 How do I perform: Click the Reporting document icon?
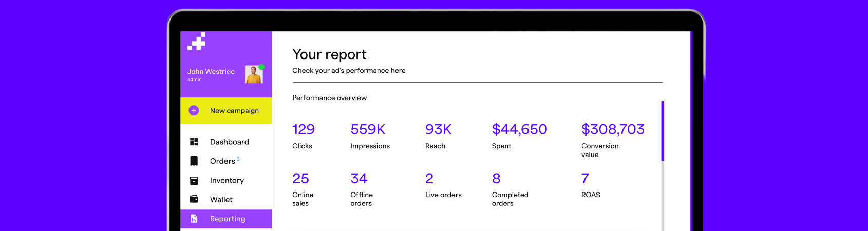pyautogui.click(x=194, y=219)
